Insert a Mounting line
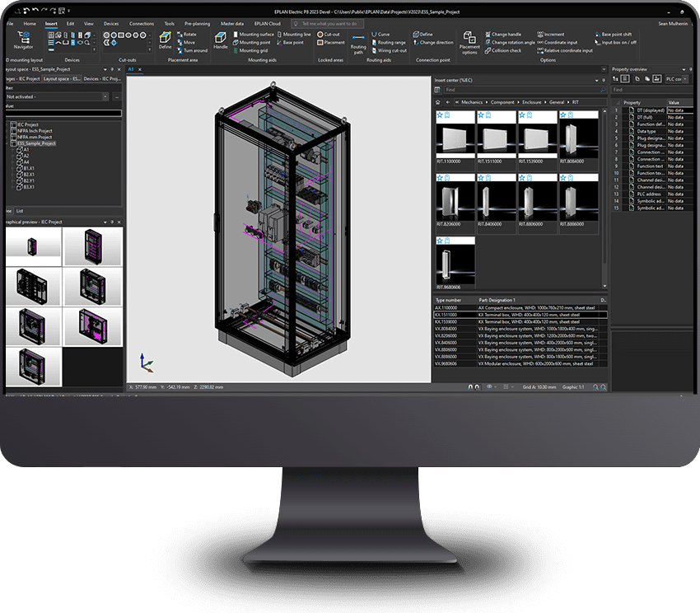Viewport: 700px width, 613px height. (294, 35)
